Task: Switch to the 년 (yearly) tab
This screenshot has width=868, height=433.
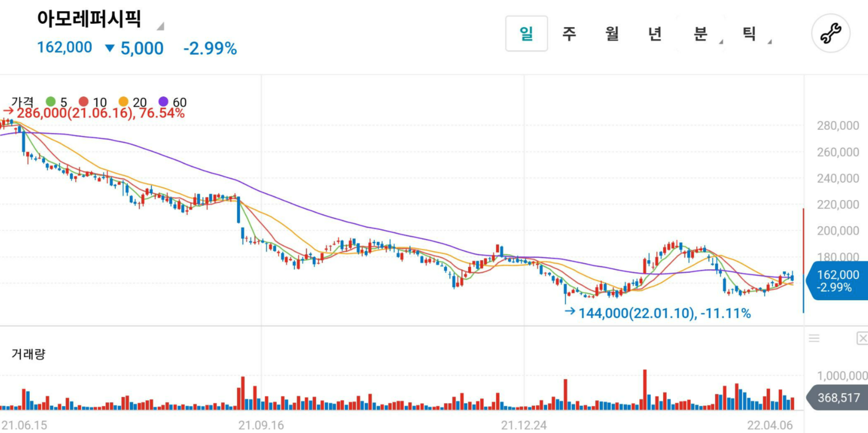Action: coord(655,33)
